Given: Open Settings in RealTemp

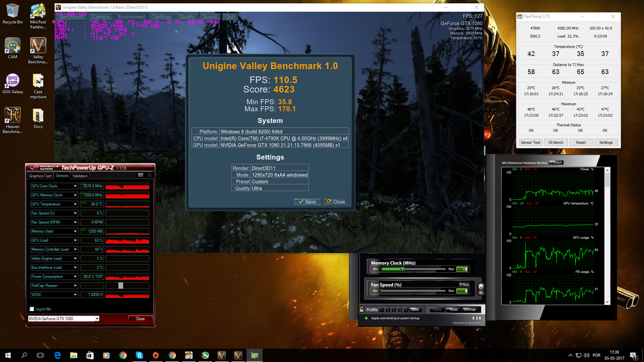Looking at the screenshot, I should (x=606, y=143).
